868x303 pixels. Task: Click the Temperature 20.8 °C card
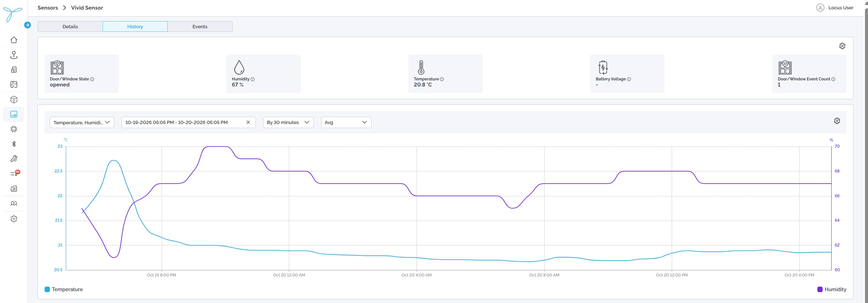pyautogui.click(x=445, y=73)
